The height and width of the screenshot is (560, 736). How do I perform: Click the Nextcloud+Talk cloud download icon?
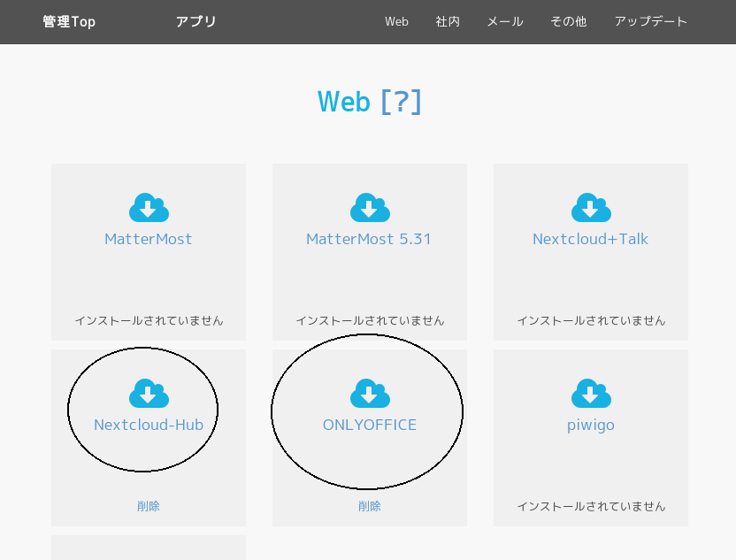coord(591,208)
